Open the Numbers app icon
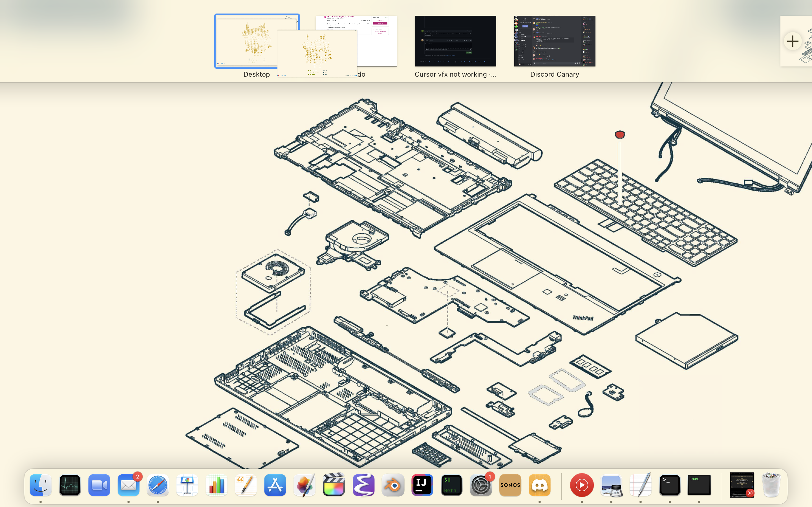 pyautogui.click(x=217, y=485)
